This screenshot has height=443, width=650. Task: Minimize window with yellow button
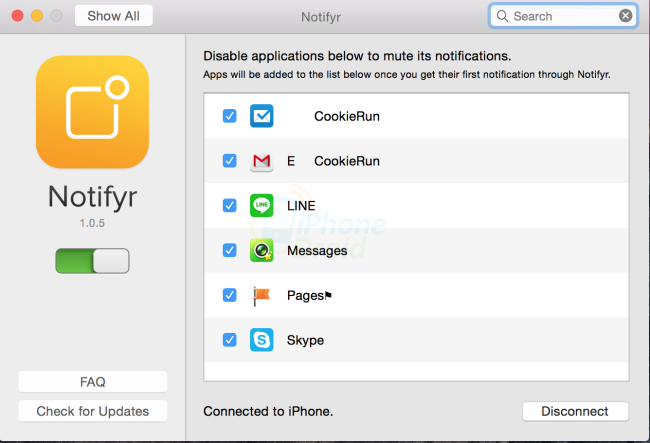click(x=37, y=16)
